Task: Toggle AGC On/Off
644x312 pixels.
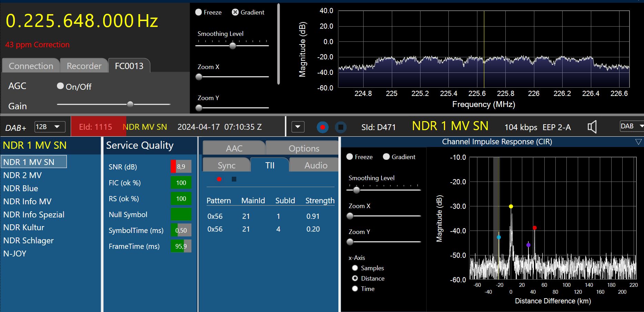Action: (60, 86)
